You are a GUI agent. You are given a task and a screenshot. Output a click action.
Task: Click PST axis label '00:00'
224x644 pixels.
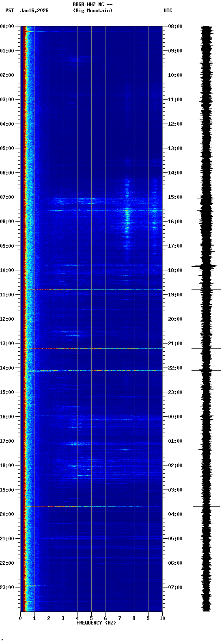(x=7, y=26)
